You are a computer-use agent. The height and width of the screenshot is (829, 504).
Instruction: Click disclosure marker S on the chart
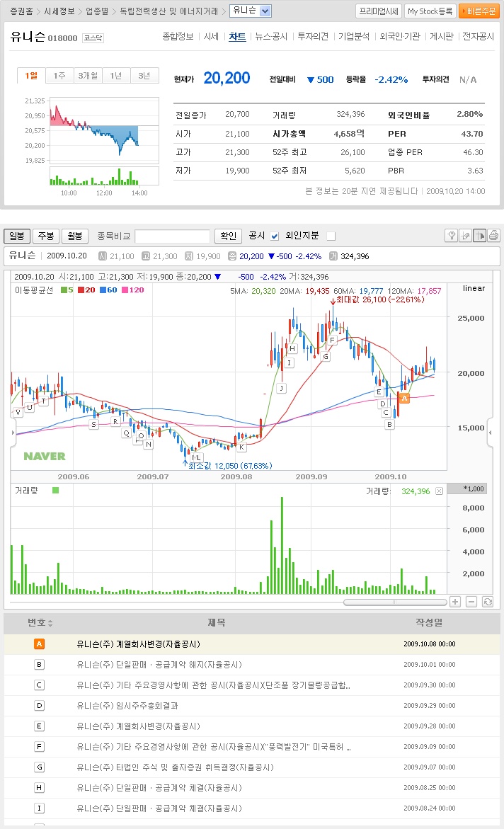click(x=94, y=424)
